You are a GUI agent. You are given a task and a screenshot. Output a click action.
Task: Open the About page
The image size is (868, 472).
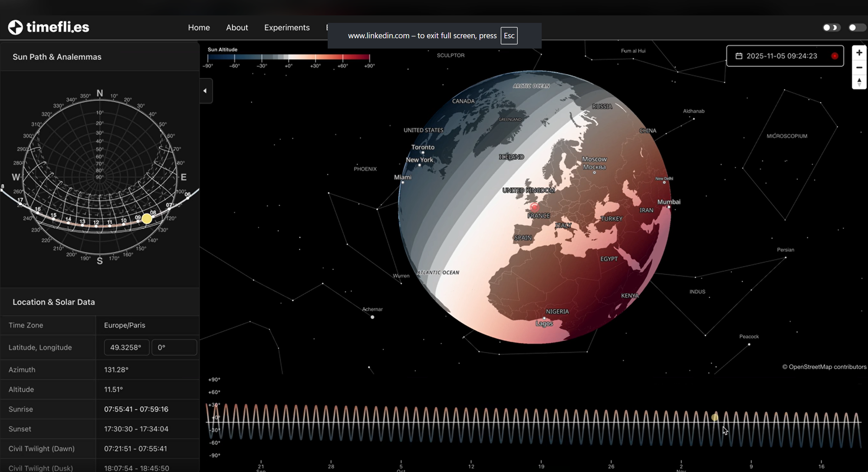click(237, 28)
